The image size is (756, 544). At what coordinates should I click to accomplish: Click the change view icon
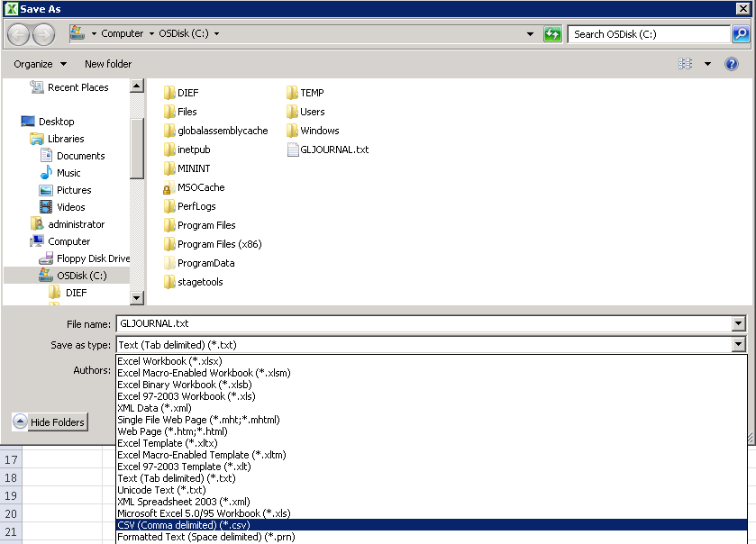click(x=686, y=64)
